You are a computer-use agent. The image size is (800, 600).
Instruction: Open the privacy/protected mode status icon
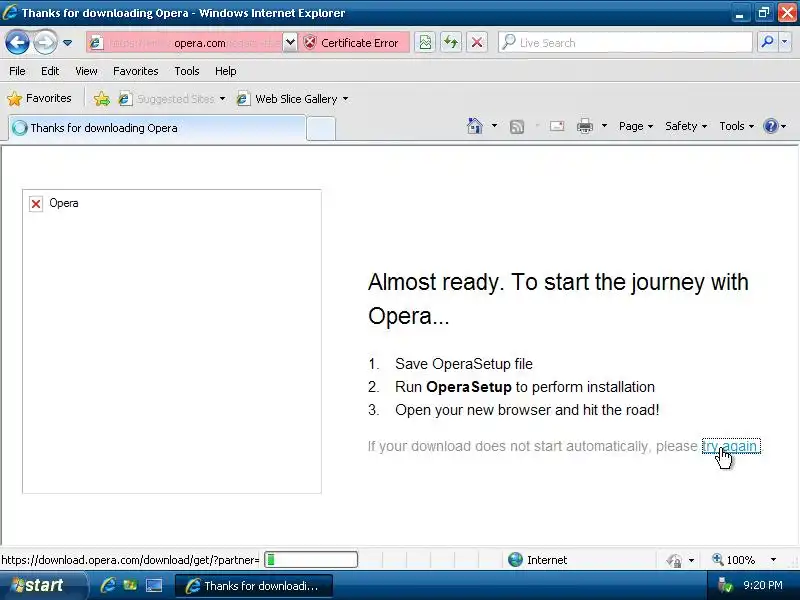(674, 560)
